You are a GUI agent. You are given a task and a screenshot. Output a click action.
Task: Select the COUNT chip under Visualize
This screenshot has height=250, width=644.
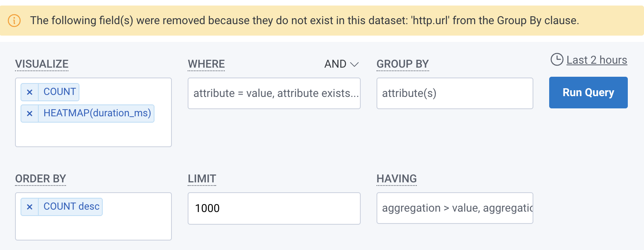coord(59,92)
